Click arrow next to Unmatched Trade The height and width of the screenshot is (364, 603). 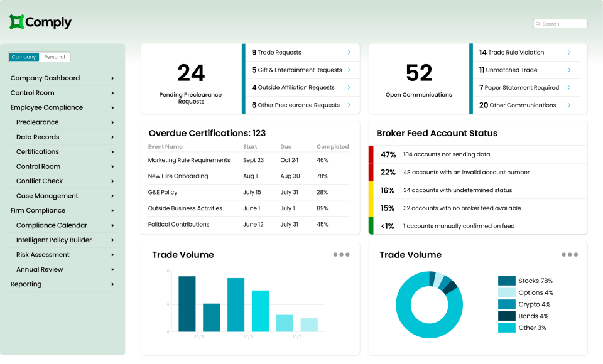[x=569, y=70]
